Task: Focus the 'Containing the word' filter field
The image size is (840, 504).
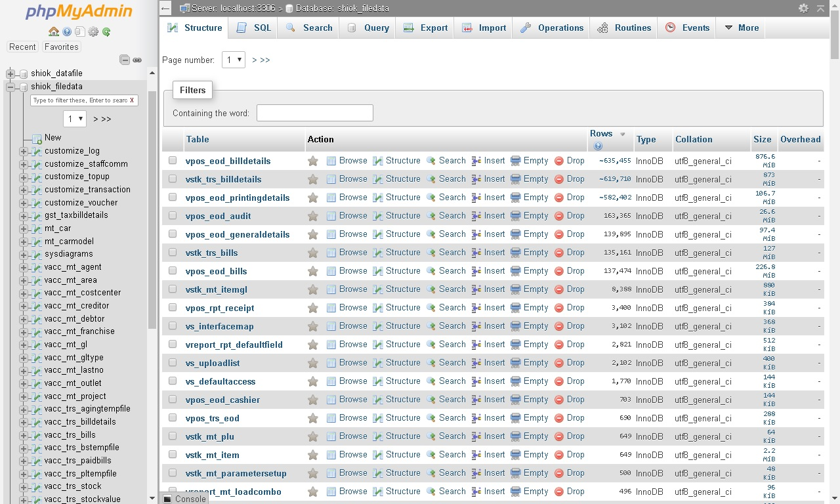Action: (x=315, y=113)
